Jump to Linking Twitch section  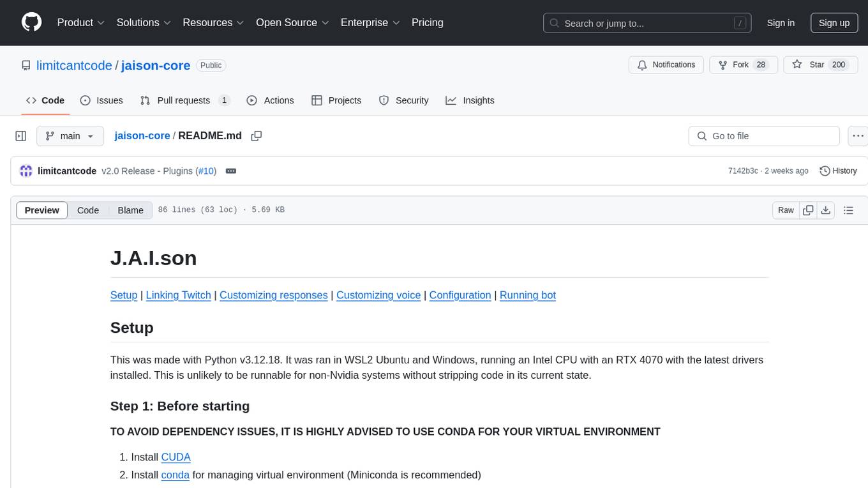tap(179, 295)
